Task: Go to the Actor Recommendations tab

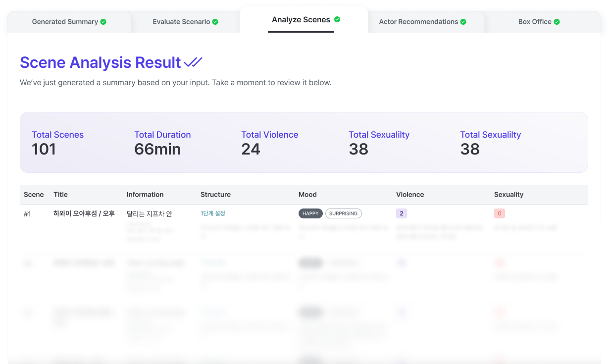Action: (422, 22)
